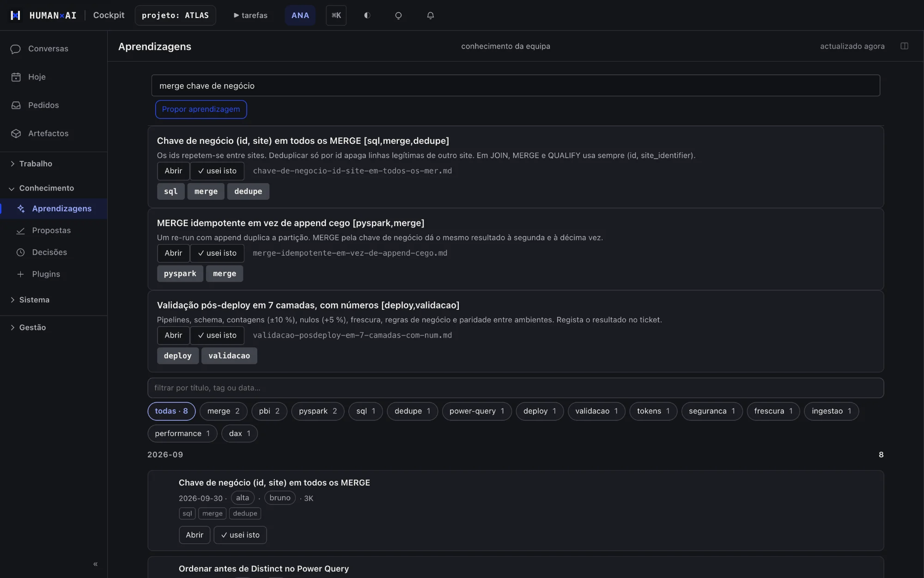Click the validacao tag on third result
The image size is (924, 578).
[x=229, y=356]
